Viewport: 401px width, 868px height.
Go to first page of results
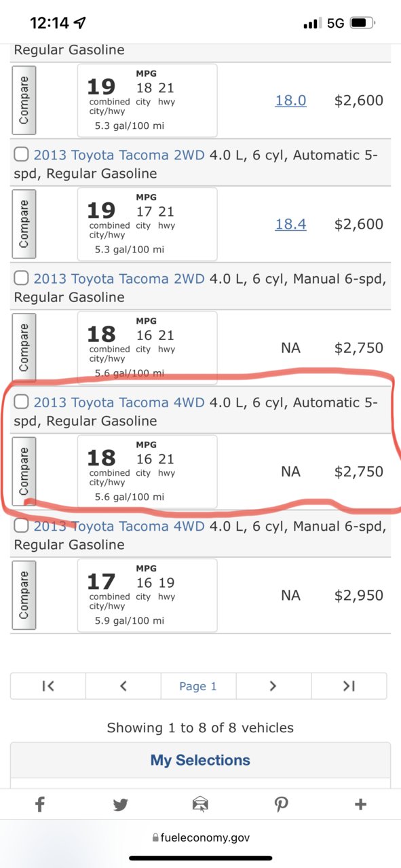[47, 686]
